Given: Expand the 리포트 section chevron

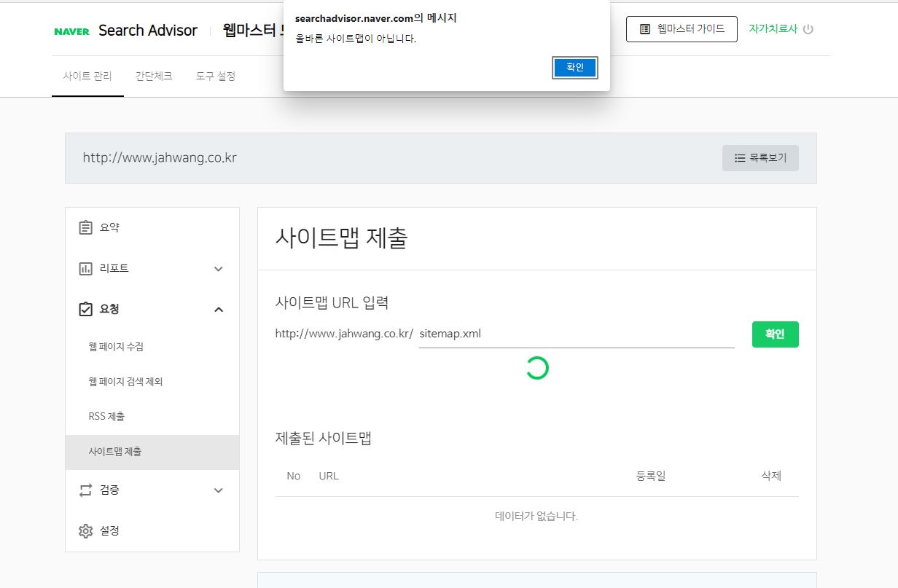Looking at the screenshot, I should (x=218, y=269).
